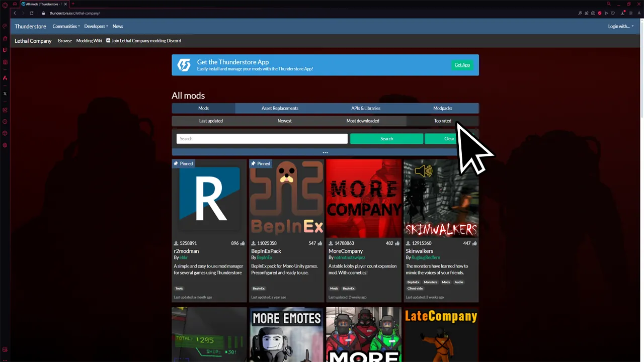Screen dimensions: 644x362
Task: Click the Tools tag on r2modman card
Action: coord(179,289)
